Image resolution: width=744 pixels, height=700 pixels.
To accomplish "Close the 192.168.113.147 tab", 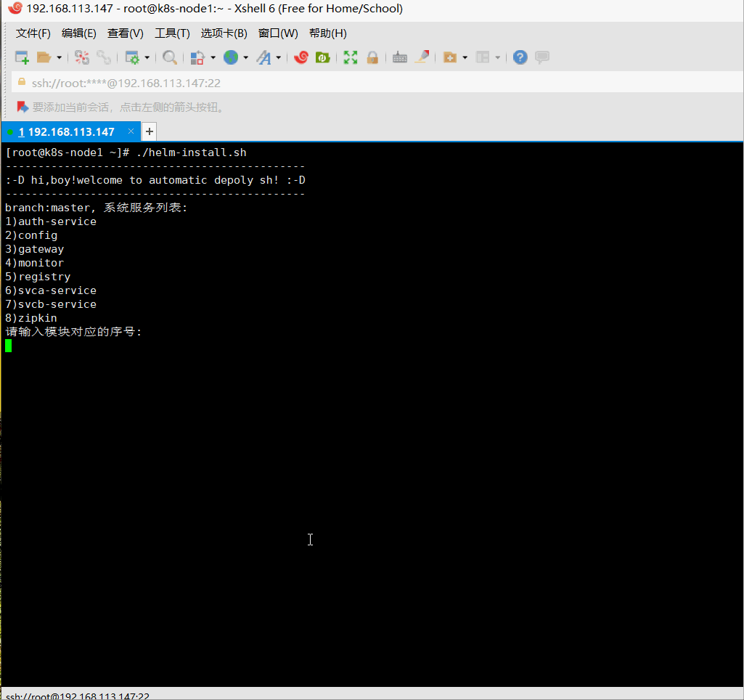I will (x=131, y=131).
